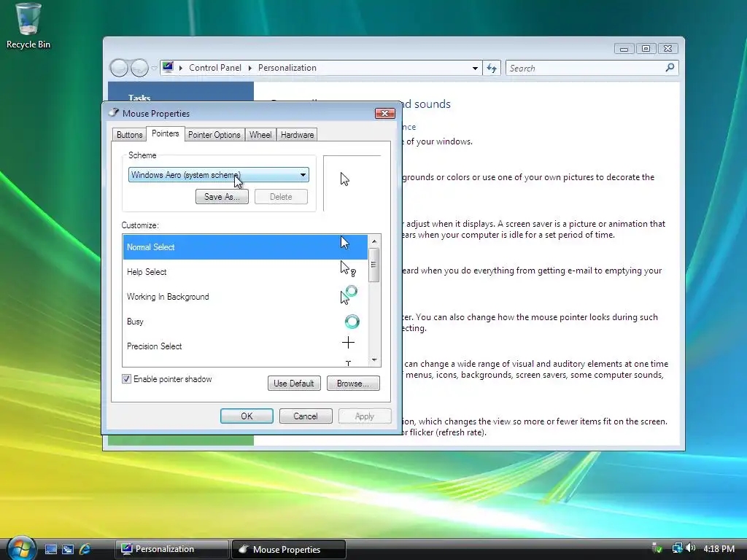This screenshot has height=560, width=747.
Task: Click scroll down arrow in Customize list
Action: pos(374,360)
